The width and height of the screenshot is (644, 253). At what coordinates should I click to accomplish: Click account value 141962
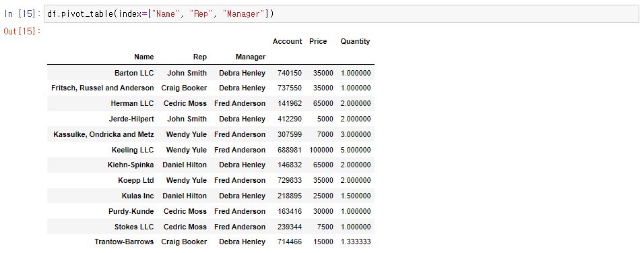pos(290,103)
